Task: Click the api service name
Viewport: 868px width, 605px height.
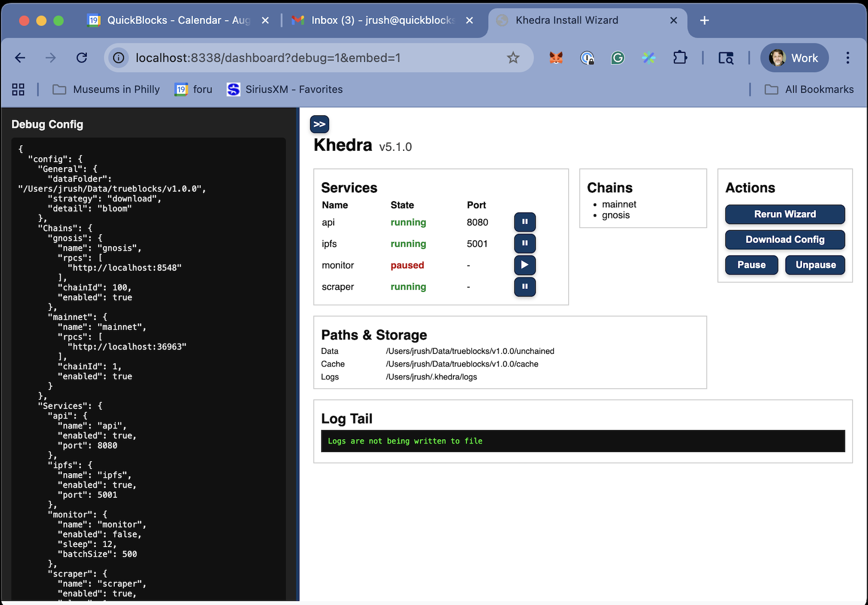Action: 328,223
